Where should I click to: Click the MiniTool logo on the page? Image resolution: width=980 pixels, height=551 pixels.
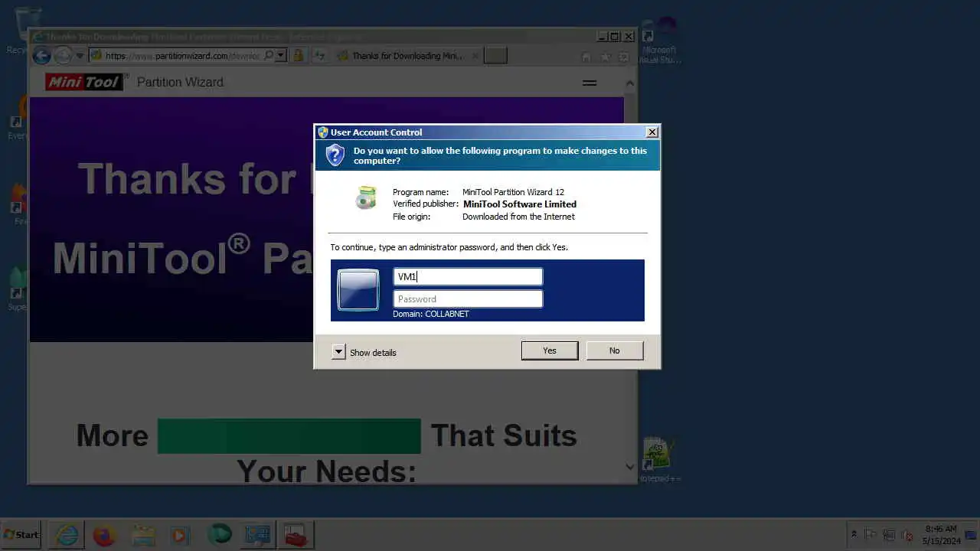point(83,82)
